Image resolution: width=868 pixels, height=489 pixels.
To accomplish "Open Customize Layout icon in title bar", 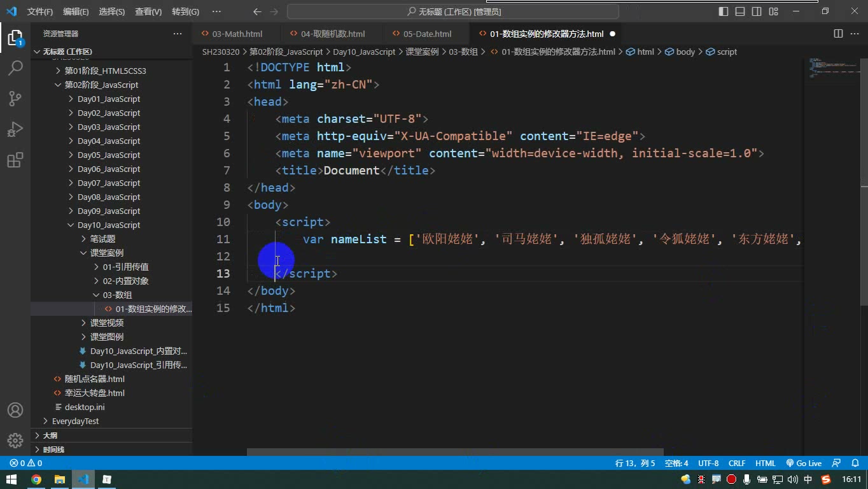I will (x=773, y=11).
